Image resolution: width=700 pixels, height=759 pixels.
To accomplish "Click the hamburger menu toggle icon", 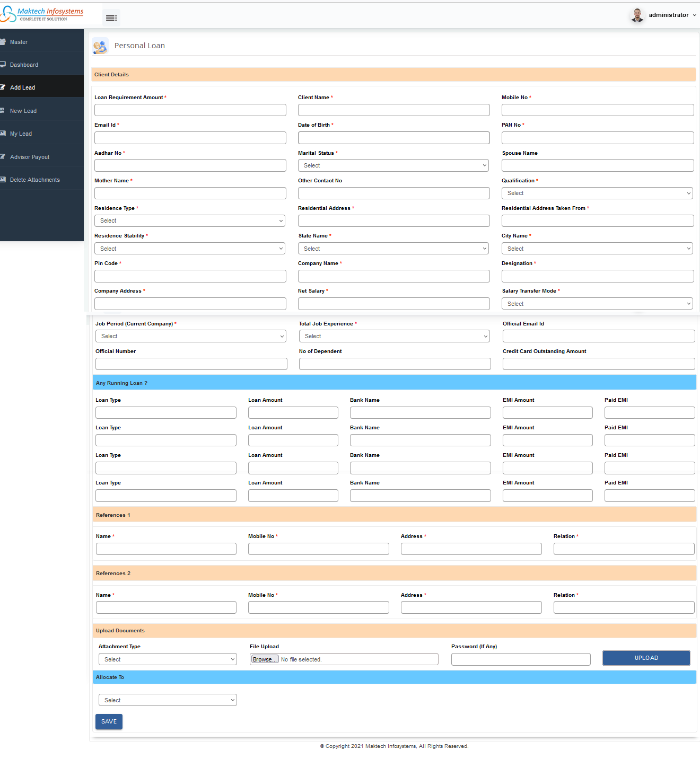I will point(111,18).
